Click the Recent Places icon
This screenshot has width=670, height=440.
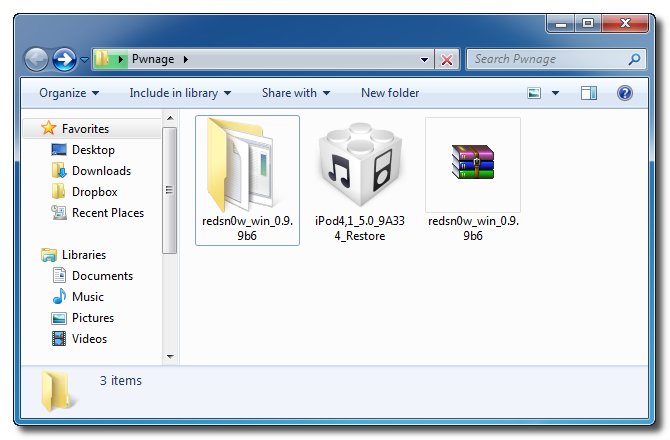[x=59, y=212]
